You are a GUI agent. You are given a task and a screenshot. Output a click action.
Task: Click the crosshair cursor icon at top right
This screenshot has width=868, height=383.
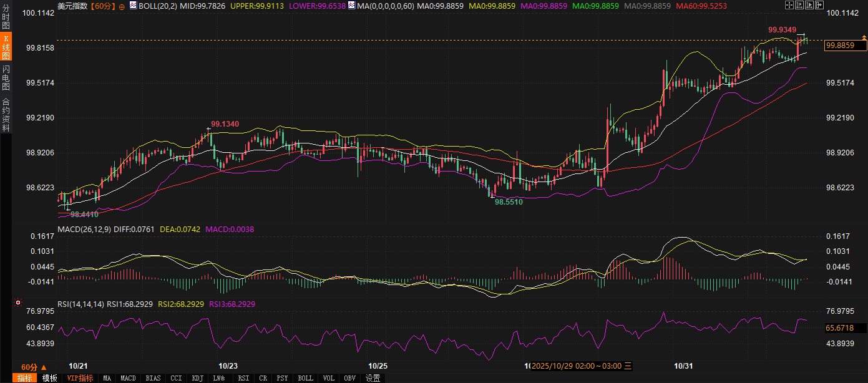tap(789, 6)
